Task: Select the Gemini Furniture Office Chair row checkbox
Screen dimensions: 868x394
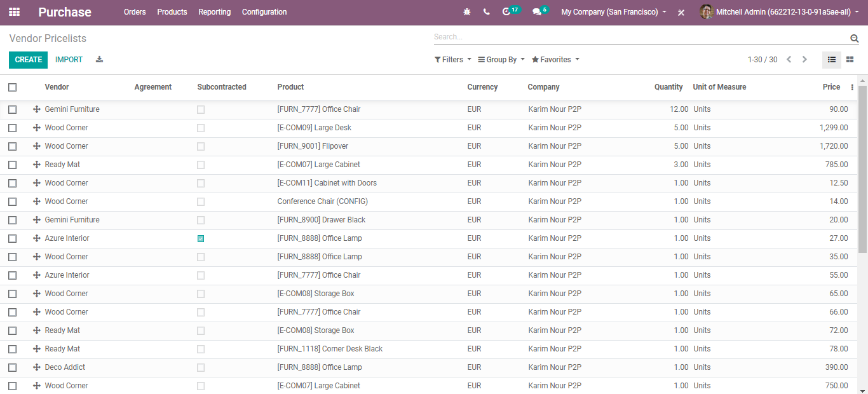Action: point(12,109)
